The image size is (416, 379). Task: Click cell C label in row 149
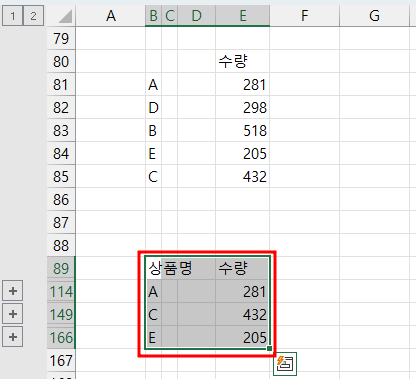154,314
